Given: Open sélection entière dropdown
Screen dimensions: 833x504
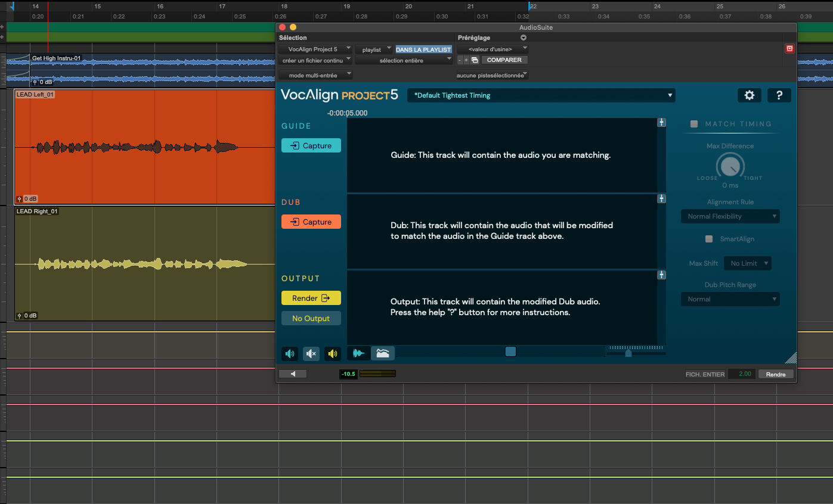Looking at the screenshot, I should click(x=404, y=60).
